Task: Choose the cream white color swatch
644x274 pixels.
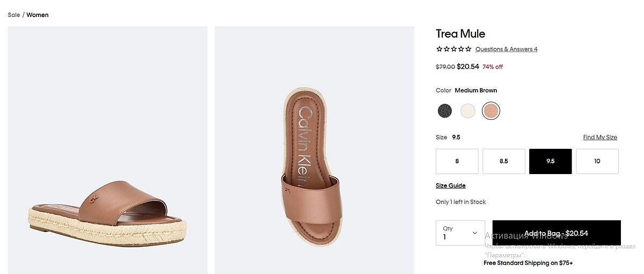Action: coord(468,111)
